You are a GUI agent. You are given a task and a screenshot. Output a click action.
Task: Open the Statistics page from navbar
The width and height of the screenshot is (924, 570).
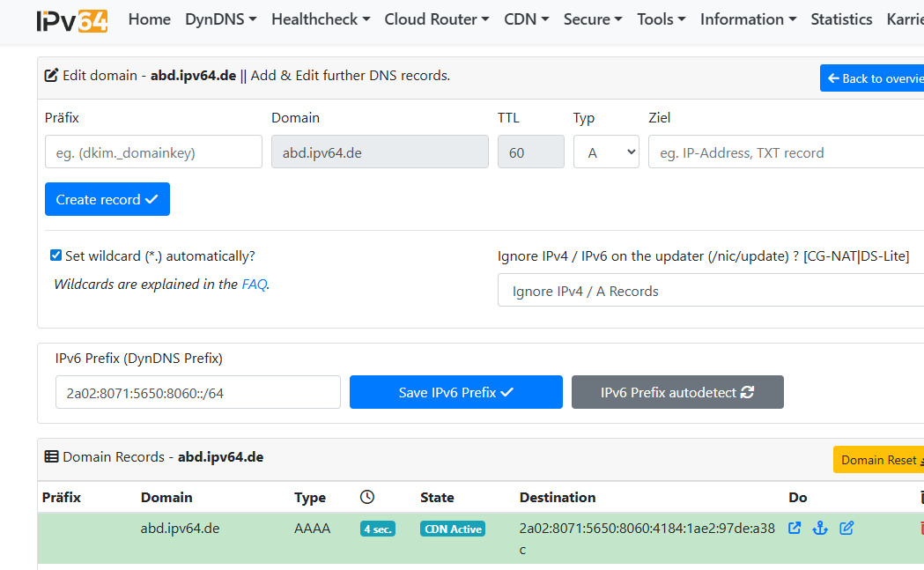[x=841, y=19]
